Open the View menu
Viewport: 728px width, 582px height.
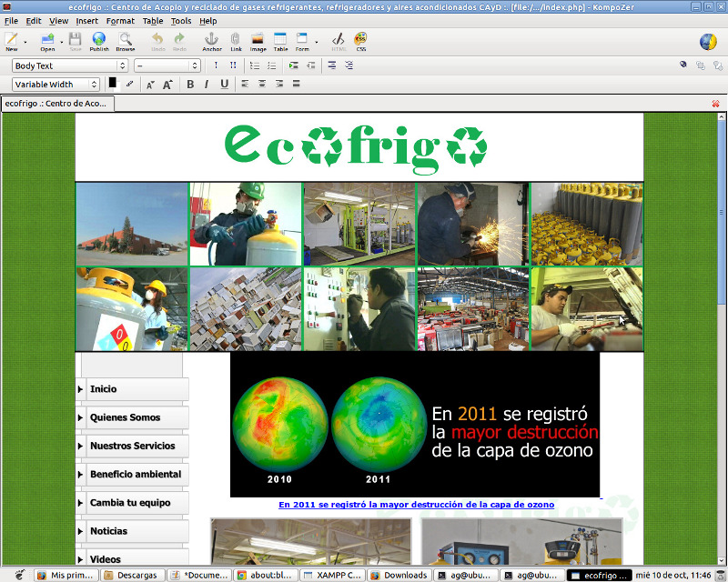pyautogui.click(x=58, y=21)
